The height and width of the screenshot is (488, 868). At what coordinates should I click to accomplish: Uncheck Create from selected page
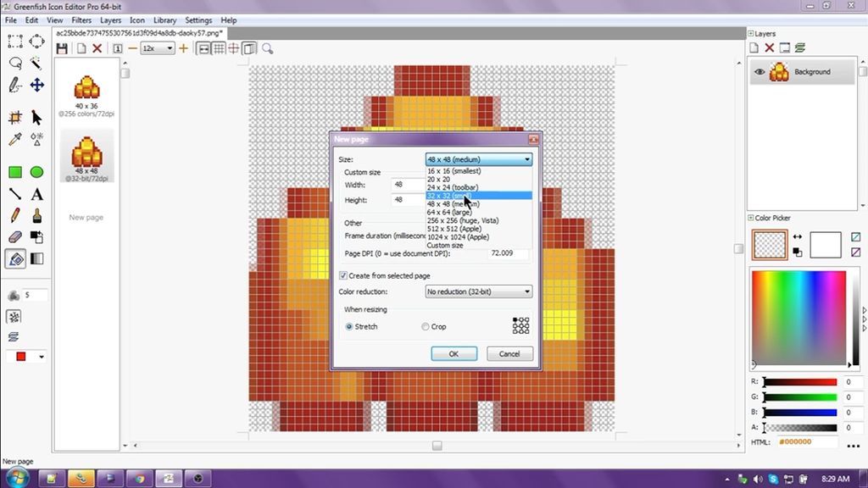[x=343, y=276]
